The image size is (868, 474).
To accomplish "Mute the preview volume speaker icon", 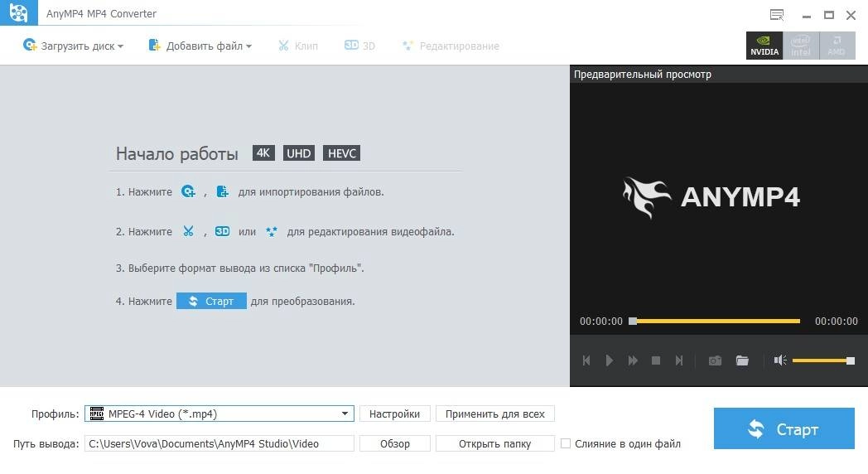I will (x=780, y=360).
